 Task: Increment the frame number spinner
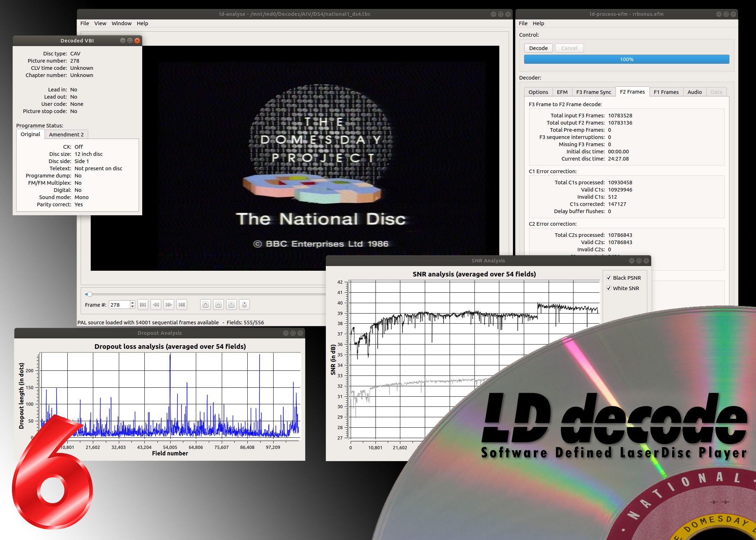click(132, 303)
